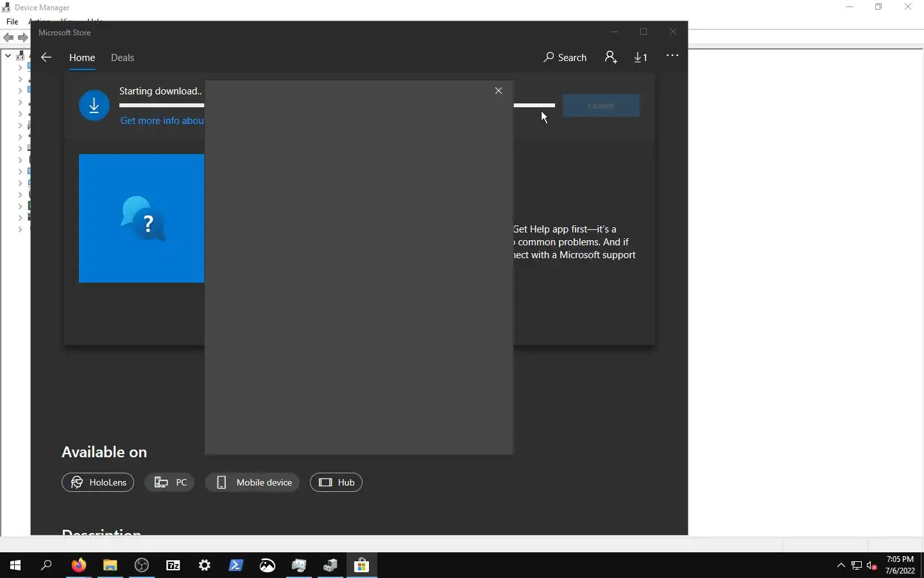
Task: Launch Firefox from the taskbar
Action: [78, 565]
